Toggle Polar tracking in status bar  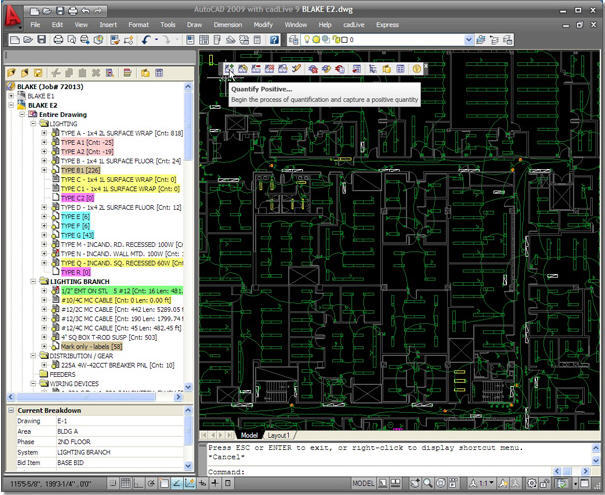(x=151, y=483)
